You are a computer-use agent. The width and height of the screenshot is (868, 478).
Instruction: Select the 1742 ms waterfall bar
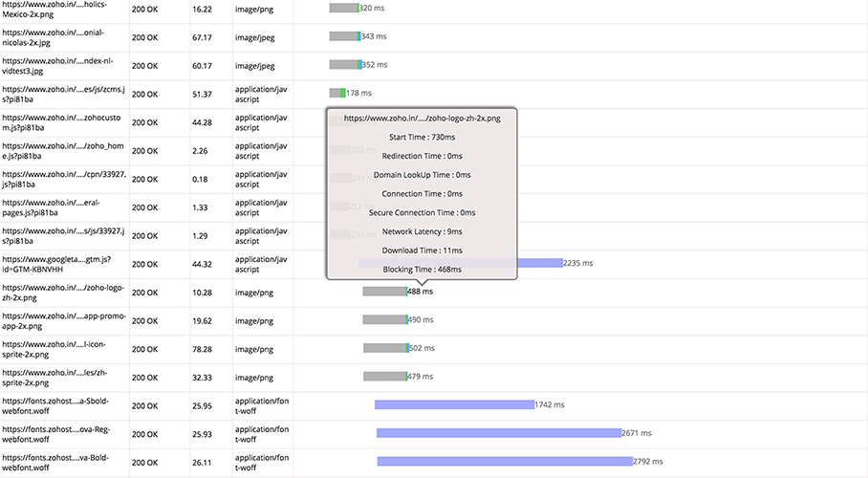point(454,404)
